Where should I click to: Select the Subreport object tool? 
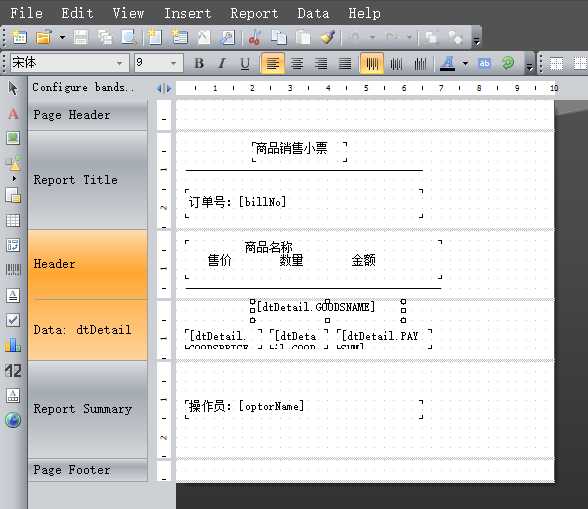click(13, 195)
